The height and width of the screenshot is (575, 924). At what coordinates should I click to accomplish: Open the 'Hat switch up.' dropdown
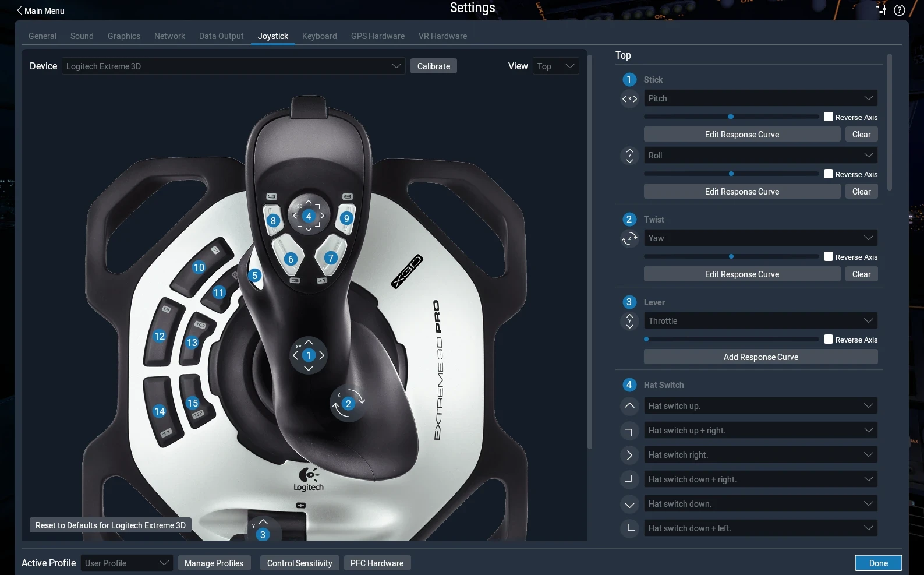[x=761, y=405]
